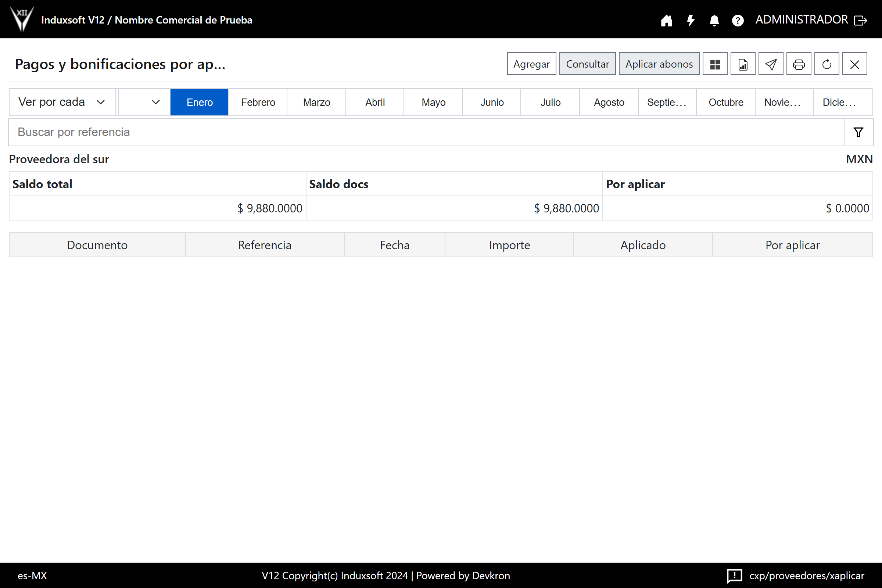
Task: Expand the 'Ver por cada' dropdown
Action: [62, 102]
